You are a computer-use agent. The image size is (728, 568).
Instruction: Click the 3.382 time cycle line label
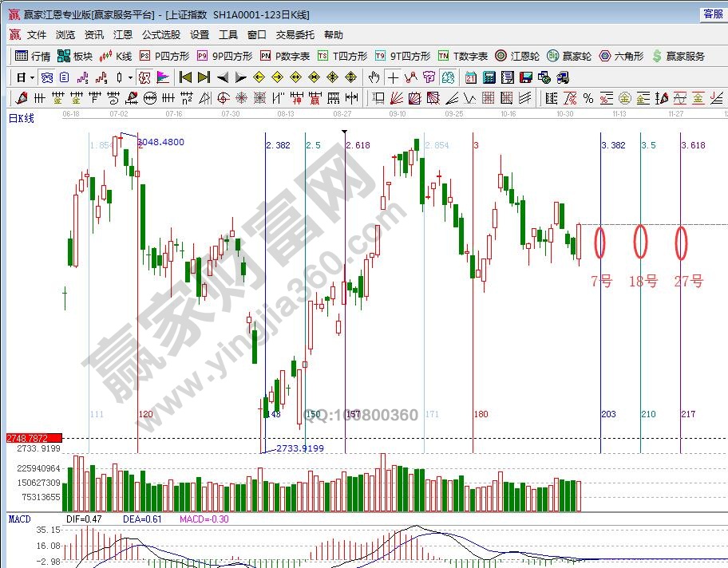613,145
